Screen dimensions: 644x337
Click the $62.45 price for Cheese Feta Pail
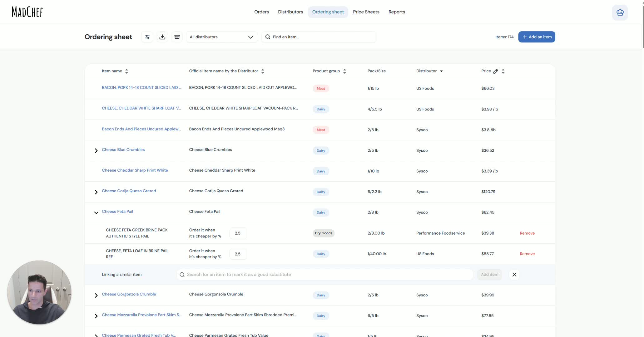(488, 212)
